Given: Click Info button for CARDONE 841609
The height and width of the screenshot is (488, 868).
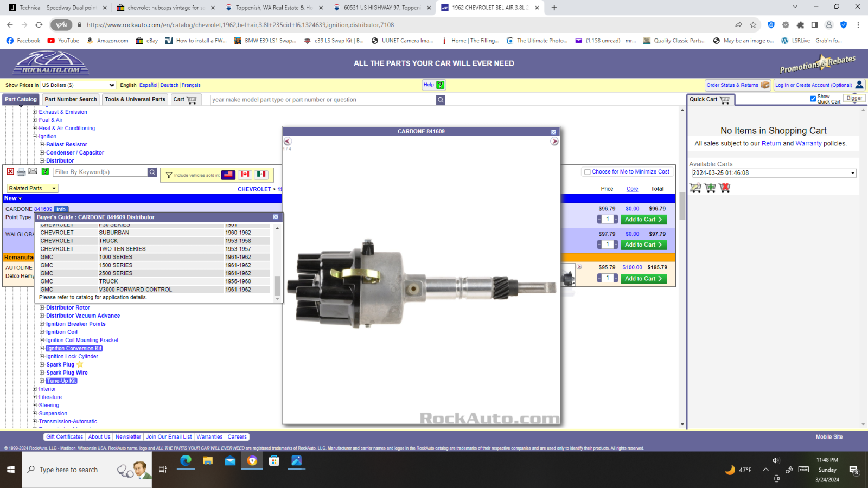Looking at the screenshot, I should pyautogui.click(x=61, y=209).
